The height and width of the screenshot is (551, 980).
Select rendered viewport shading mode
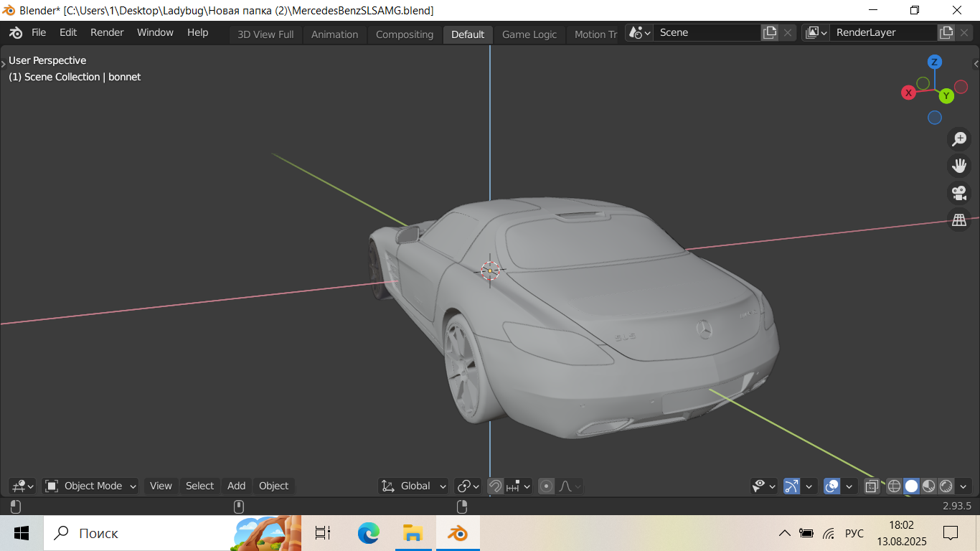point(946,486)
